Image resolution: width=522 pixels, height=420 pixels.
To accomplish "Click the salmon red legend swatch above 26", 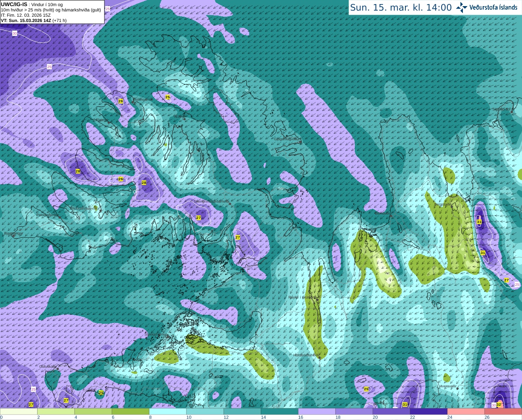I will click(503, 411).
